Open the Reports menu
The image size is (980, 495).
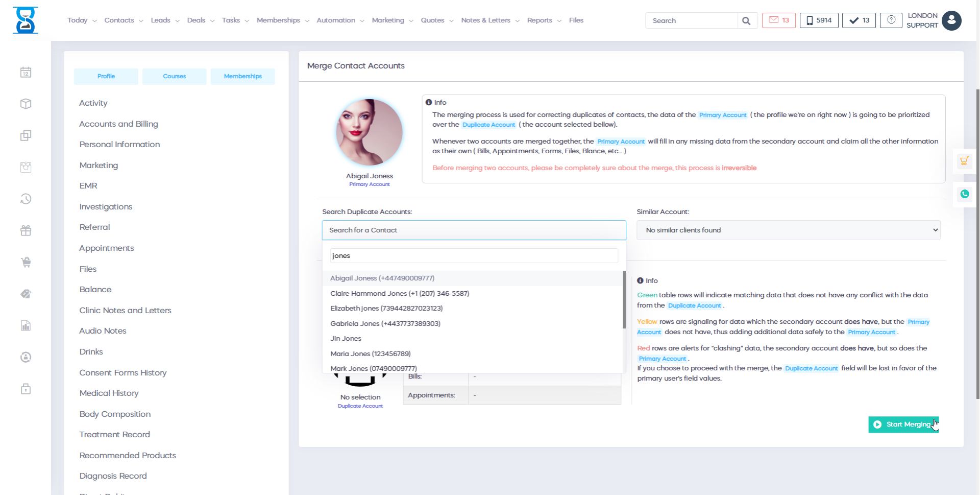[544, 20]
